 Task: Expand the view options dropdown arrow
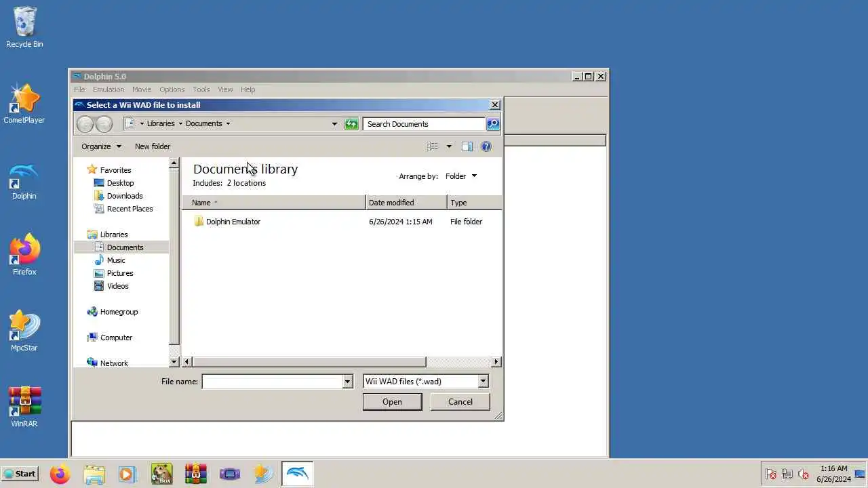coord(448,146)
